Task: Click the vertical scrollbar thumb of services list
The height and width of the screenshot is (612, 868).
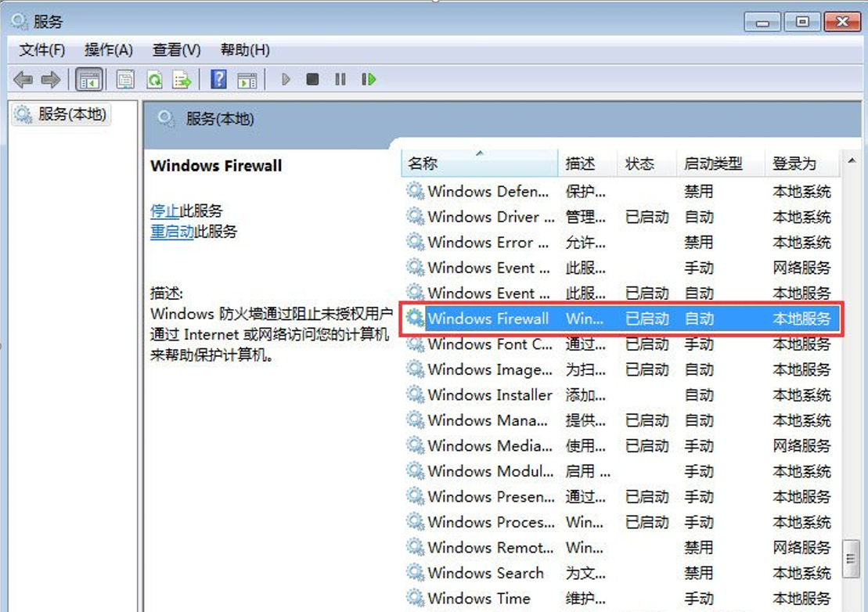Action: tap(851, 559)
